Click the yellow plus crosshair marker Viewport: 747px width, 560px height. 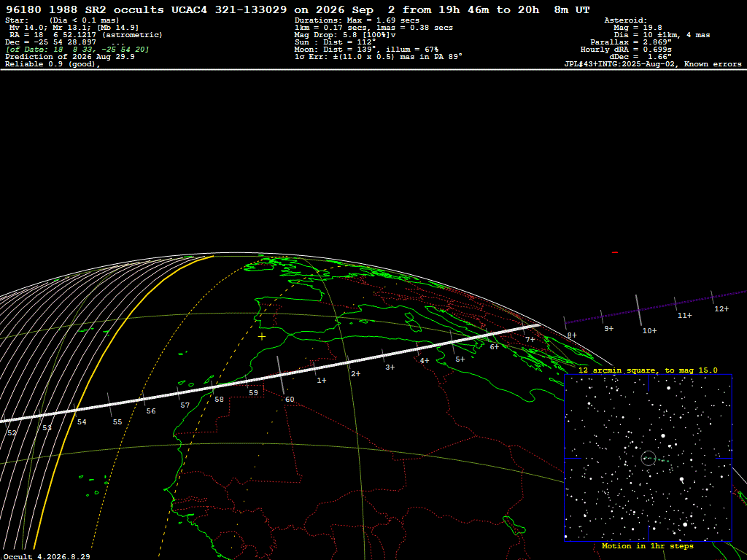click(x=262, y=337)
